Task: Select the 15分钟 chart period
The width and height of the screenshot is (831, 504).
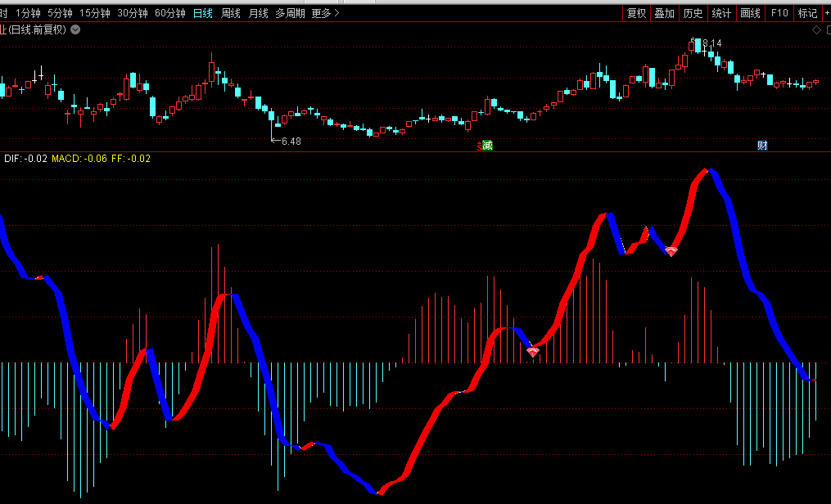Action: click(95, 13)
